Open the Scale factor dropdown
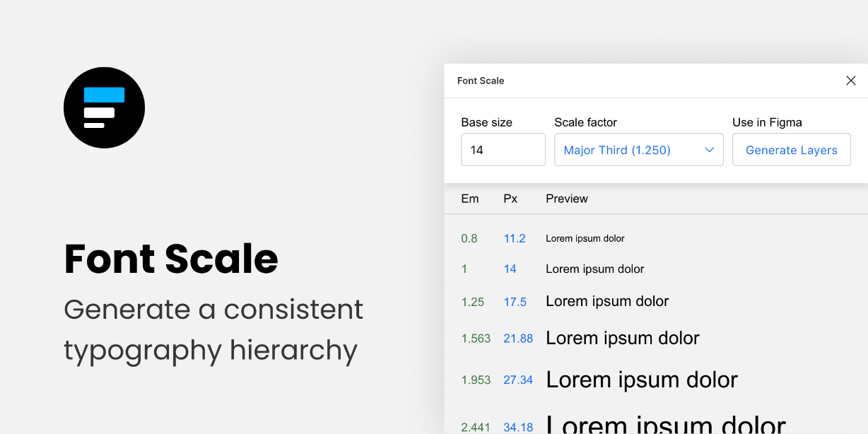Image resolution: width=868 pixels, height=434 pixels. coord(639,150)
